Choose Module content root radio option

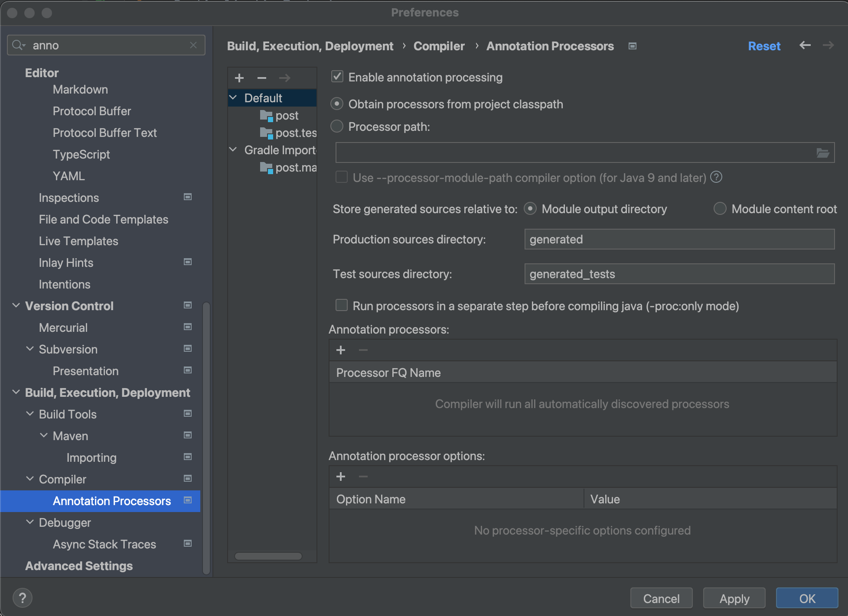pyautogui.click(x=720, y=209)
